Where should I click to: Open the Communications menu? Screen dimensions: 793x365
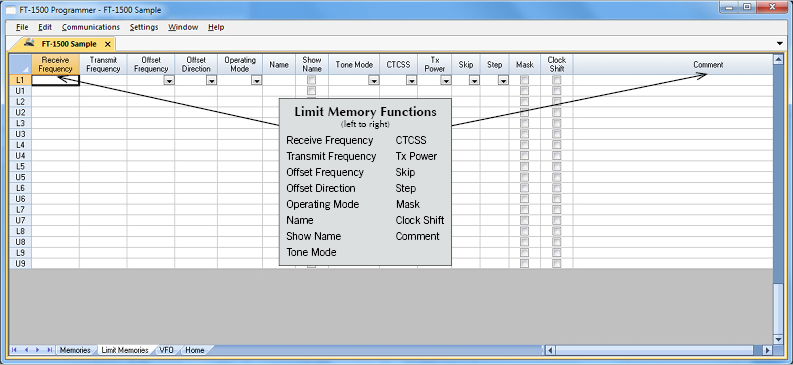pos(91,27)
